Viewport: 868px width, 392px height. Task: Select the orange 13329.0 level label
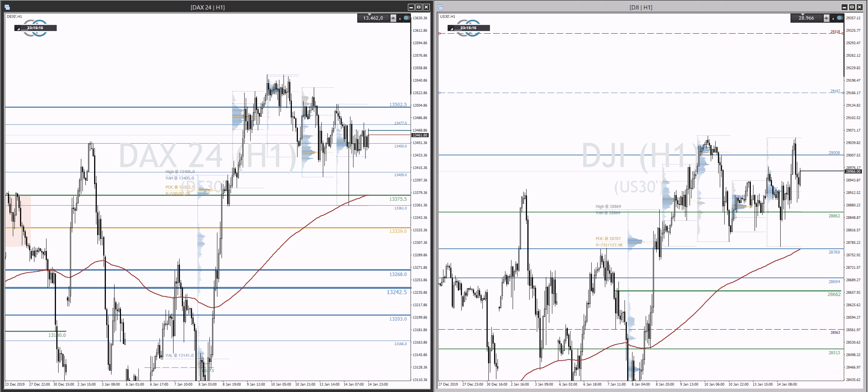tap(398, 231)
